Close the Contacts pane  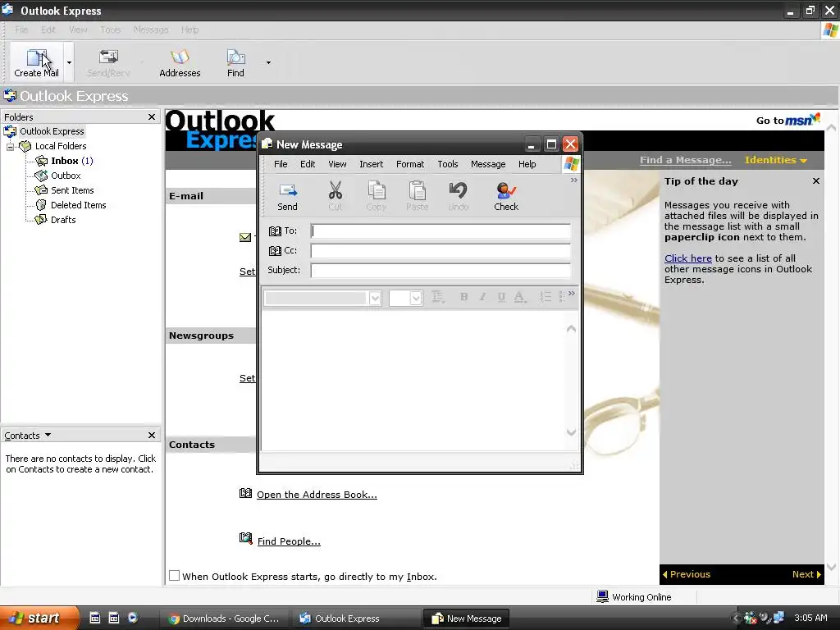point(152,435)
